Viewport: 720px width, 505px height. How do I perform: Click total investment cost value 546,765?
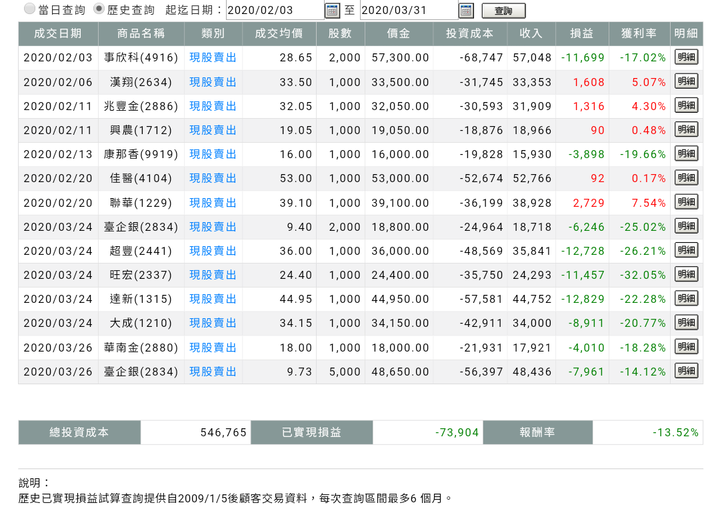[223, 432]
